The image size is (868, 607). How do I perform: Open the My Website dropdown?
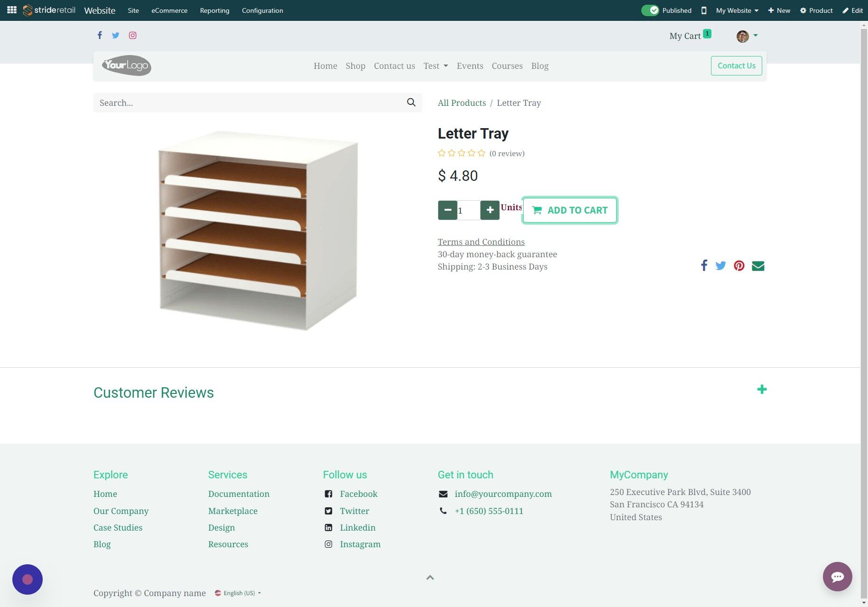coord(736,10)
